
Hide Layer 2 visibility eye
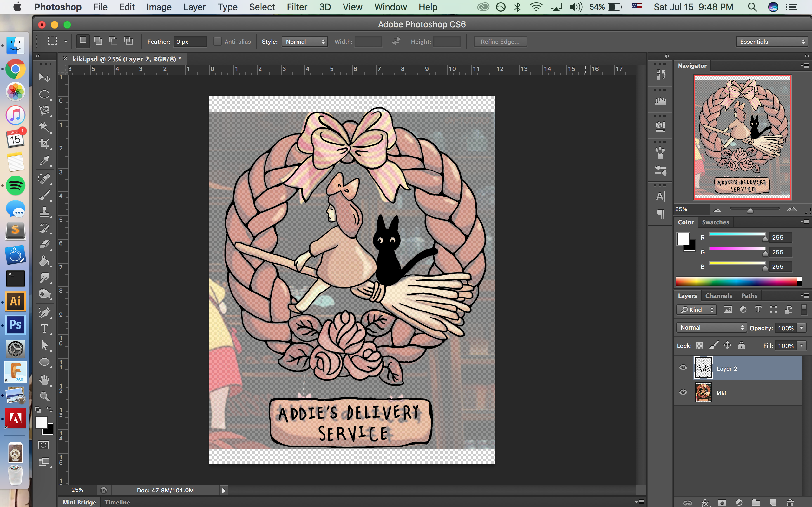pos(683,368)
